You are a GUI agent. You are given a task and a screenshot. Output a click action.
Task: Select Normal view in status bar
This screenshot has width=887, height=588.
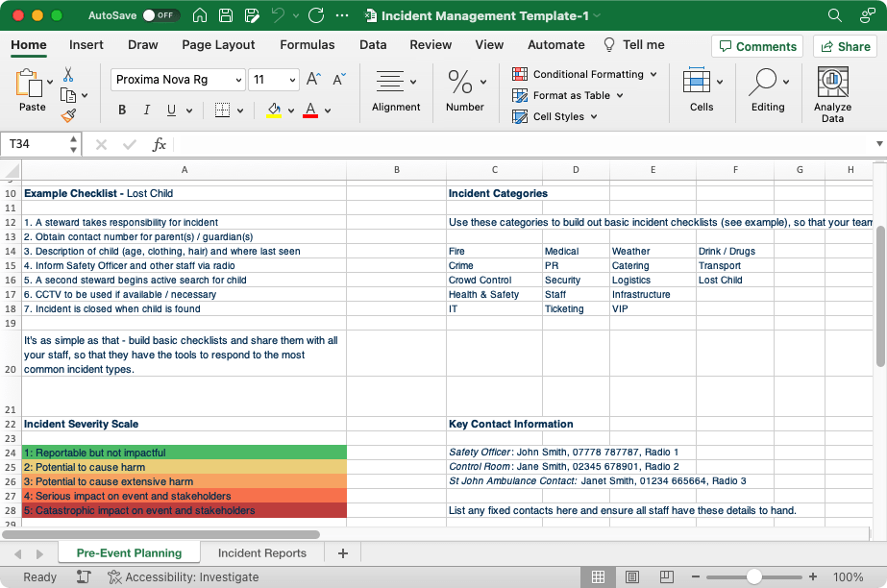coord(598,577)
